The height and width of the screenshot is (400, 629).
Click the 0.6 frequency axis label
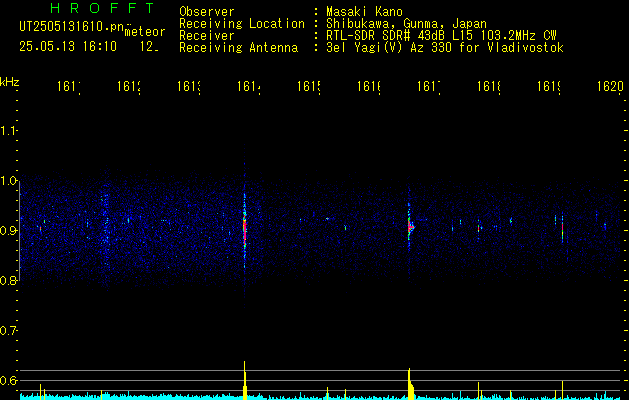(x=8, y=380)
